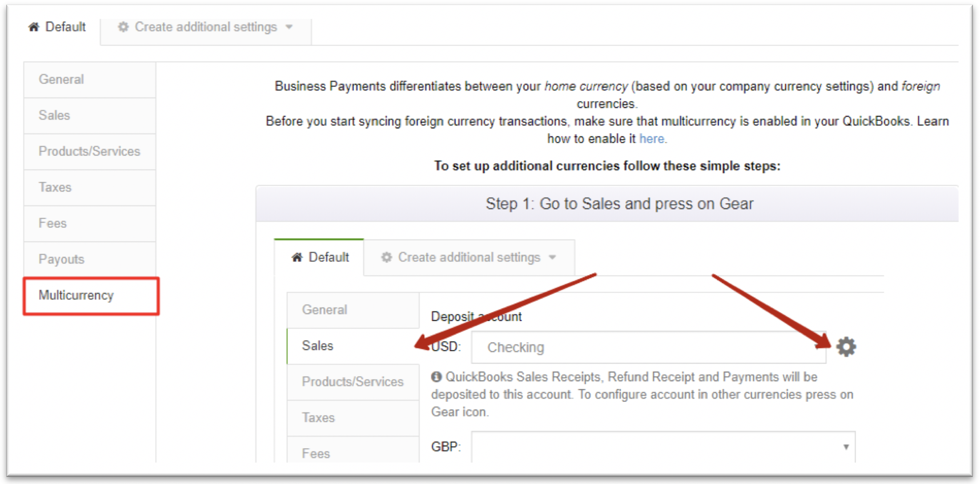Click the 'GBP:' label
Image resolution: width=980 pixels, height=484 pixels.
click(446, 447)
